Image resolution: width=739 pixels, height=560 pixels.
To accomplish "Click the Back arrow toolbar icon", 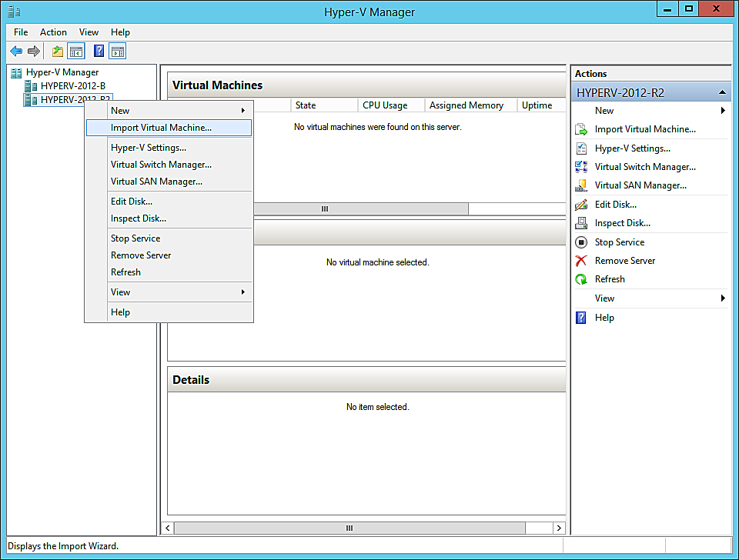I will 16,51.
